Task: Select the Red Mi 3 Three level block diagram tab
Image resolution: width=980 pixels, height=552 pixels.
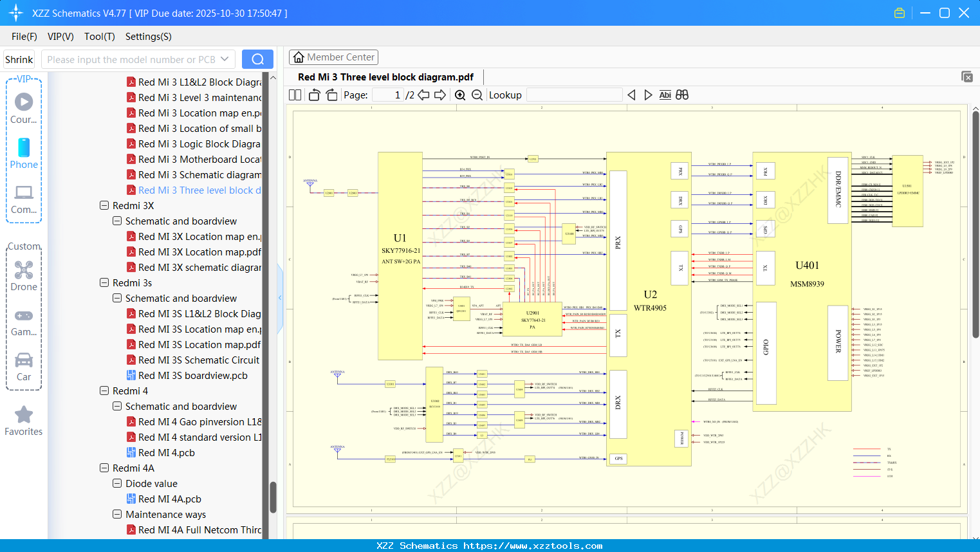Action: coord(386,77)
